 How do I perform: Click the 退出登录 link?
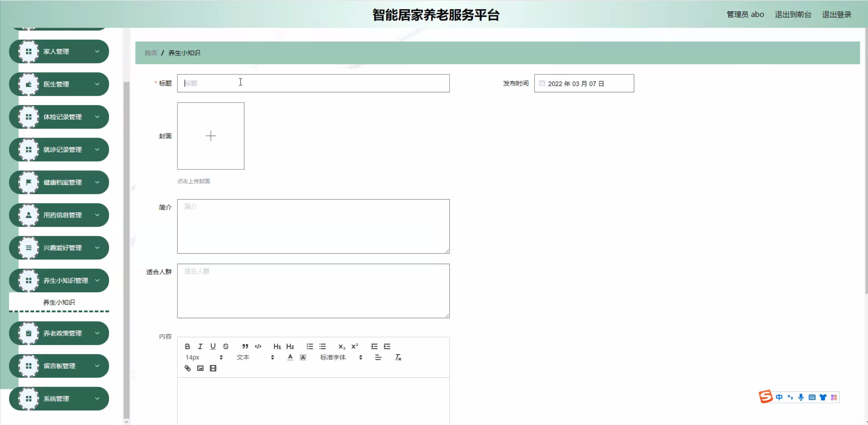tap(836, 15)
